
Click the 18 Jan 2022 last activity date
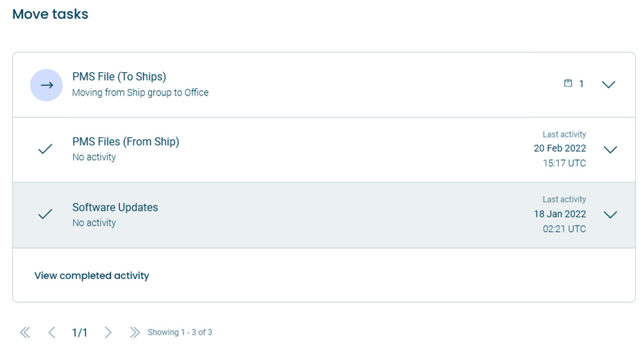(x=560, y=214)
